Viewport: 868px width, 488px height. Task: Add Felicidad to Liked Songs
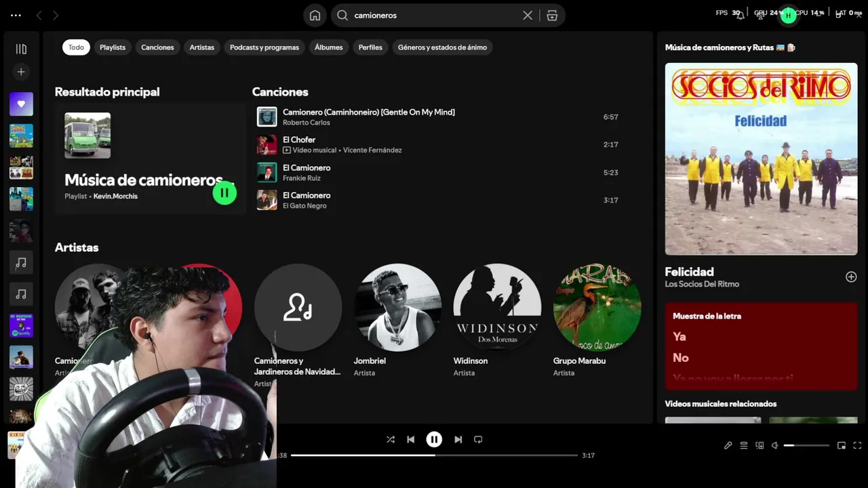(x=851, y=277)
